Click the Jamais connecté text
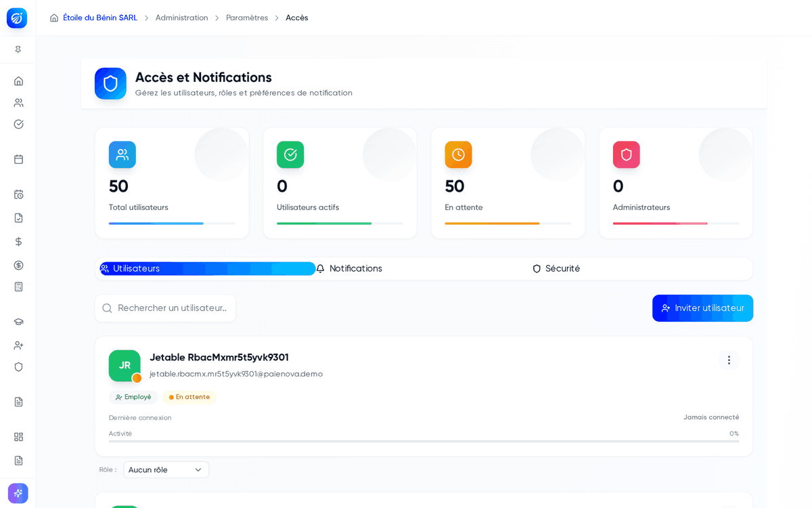The image size is (812, 508). point(711,418)
